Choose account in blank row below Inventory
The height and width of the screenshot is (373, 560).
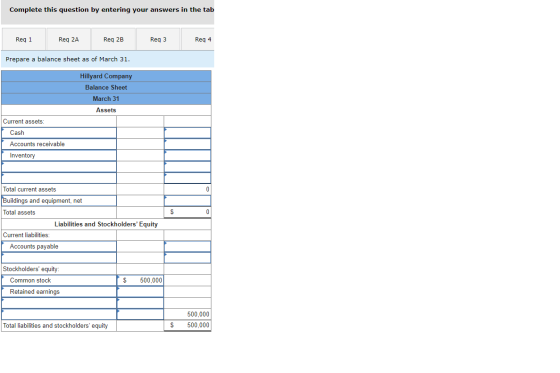point(59,167)
